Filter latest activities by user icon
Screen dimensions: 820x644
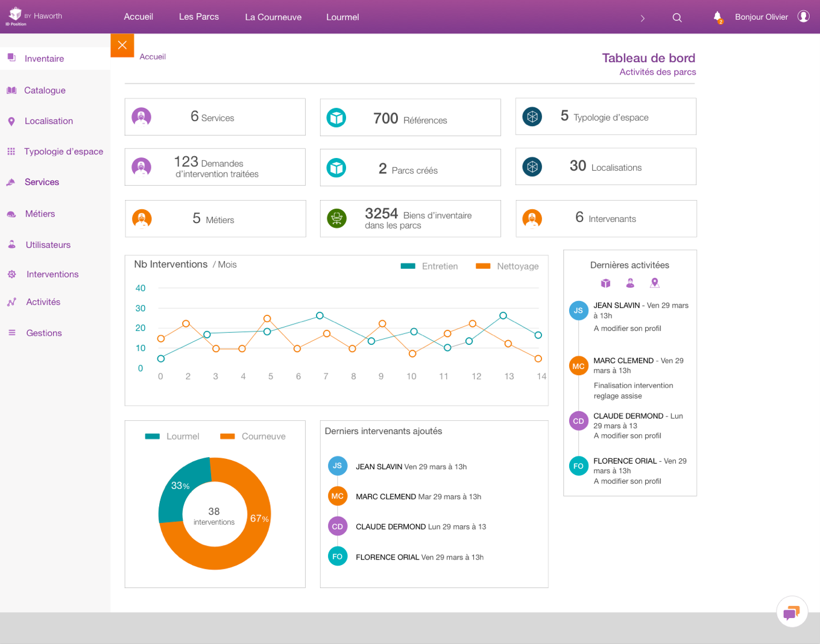[630, 283]
